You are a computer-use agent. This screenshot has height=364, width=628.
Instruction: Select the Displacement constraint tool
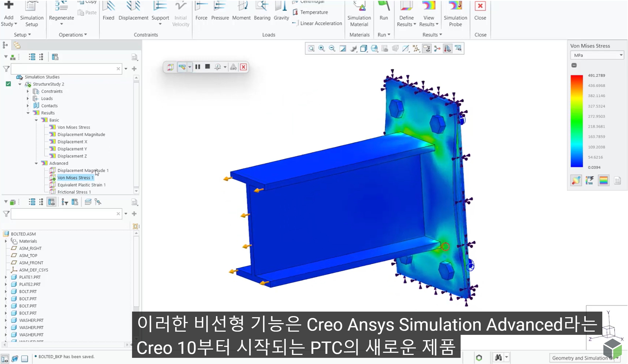pyautogui.click(x=133, y=11)
